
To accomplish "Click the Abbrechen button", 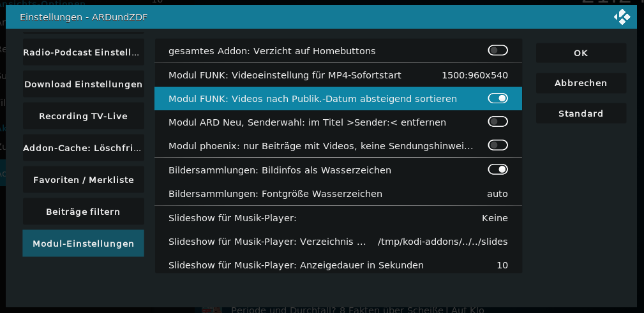I will (x=581, y=83).
